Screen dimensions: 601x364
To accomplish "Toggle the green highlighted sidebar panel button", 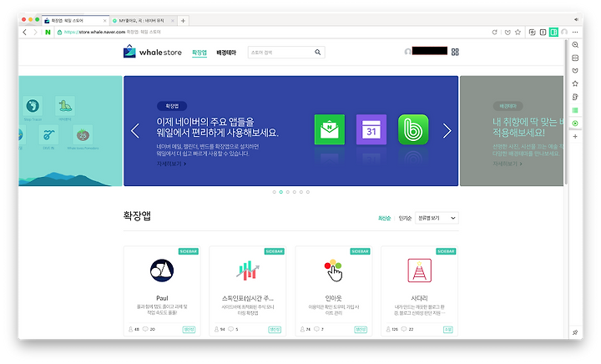I will 553,33.
